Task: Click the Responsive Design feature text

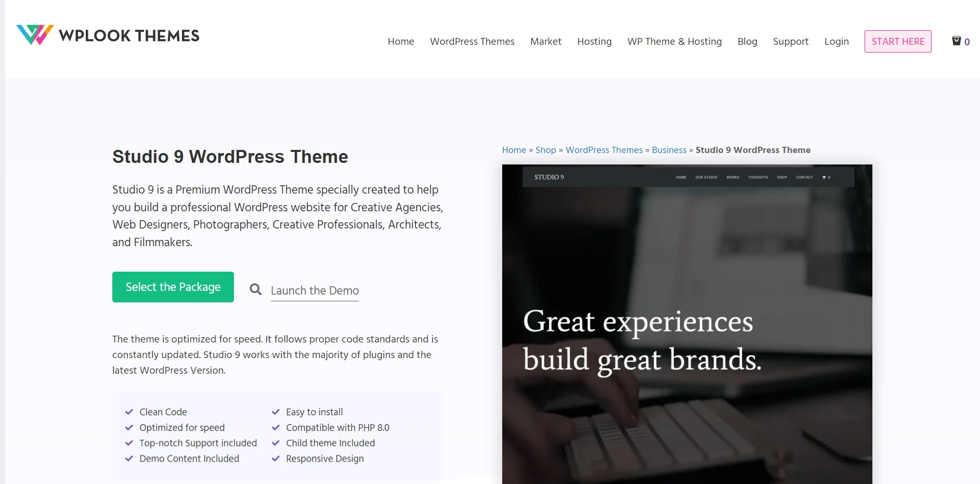Action: pyautogui.click(x=325, y=459)
